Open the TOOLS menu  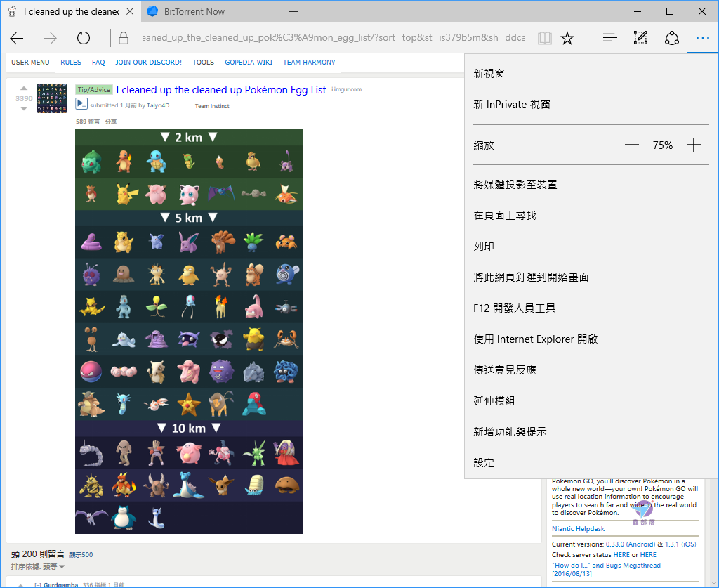(203, 63)
